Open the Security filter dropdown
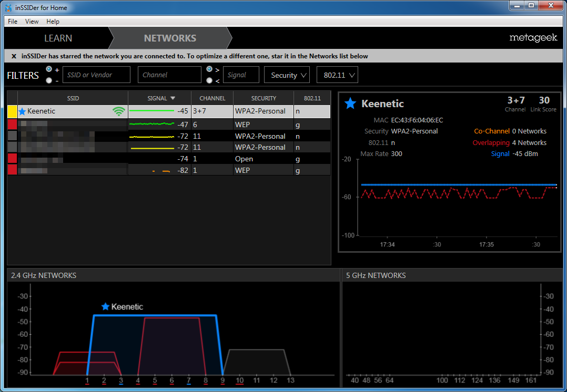This screenshot has width=567, height=392. tap(287, 75)
